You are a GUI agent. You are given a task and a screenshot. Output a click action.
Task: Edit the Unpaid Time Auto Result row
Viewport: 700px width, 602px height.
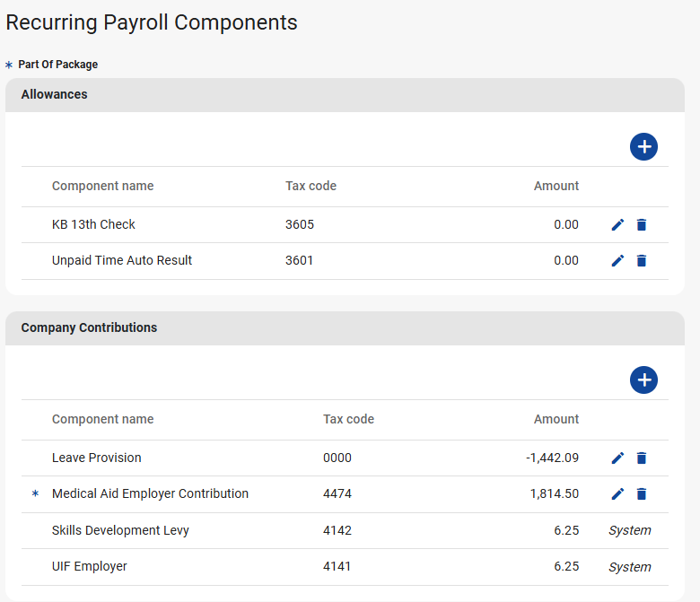tap(617, 260)
